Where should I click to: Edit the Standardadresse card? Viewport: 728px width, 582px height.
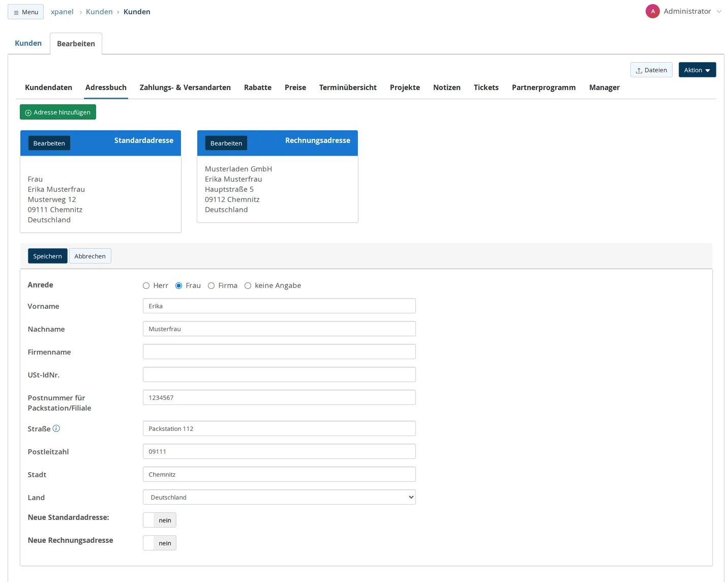click(49, 143)
